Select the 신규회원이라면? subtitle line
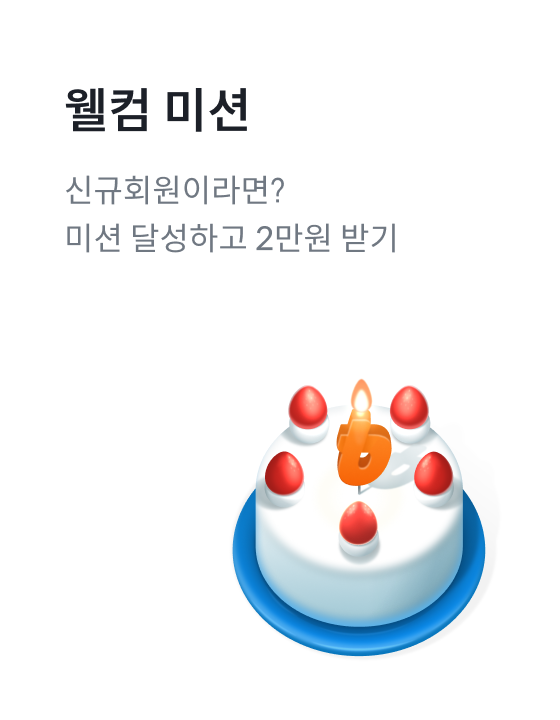Viewport: 560px width, 720px height. coord(175,190)
